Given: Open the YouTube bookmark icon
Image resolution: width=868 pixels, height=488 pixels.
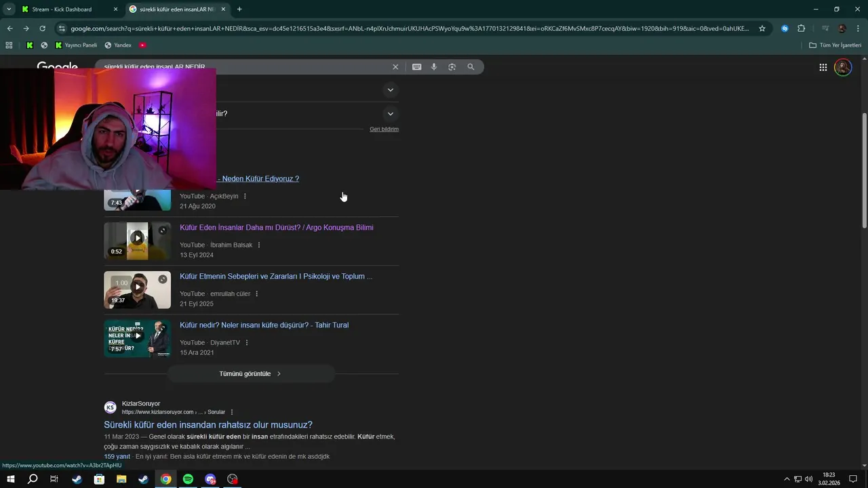Looking at the screenshot, I should [x=142, y=45].
